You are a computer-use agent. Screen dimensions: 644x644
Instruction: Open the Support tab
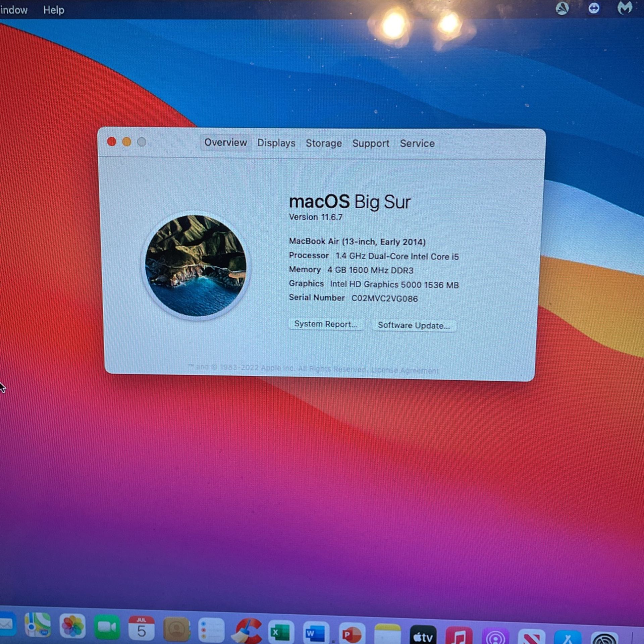(371, 144)
